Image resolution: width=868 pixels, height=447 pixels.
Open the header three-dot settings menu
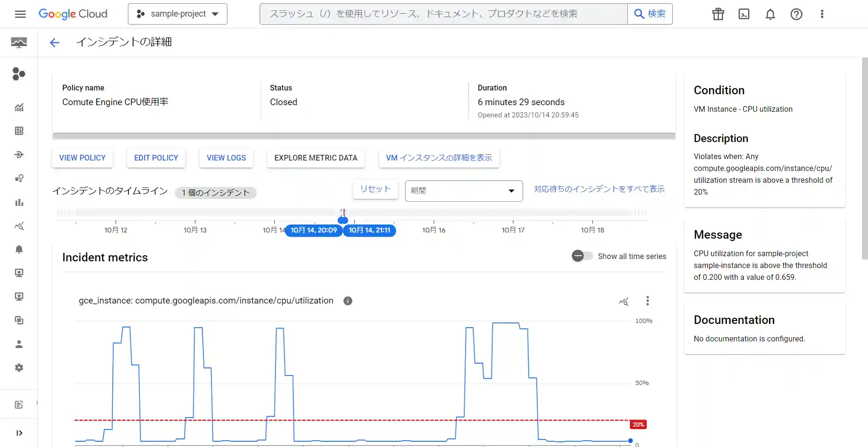click(x=822, y=14)
